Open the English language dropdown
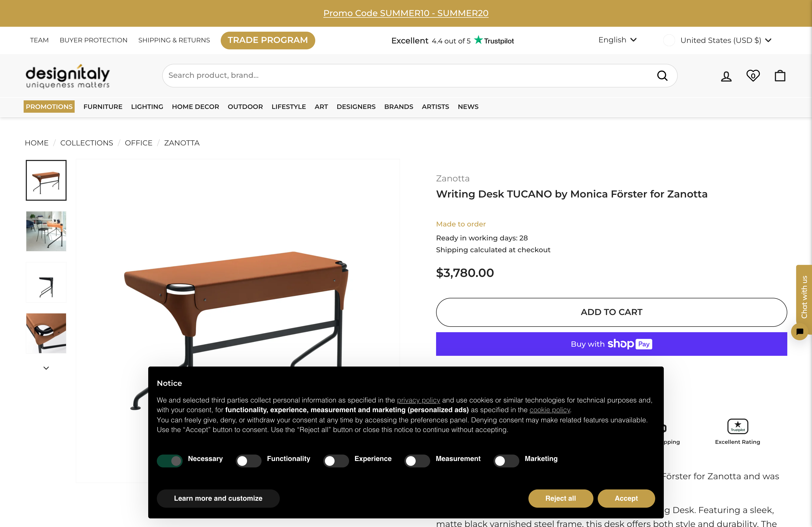 617,40
